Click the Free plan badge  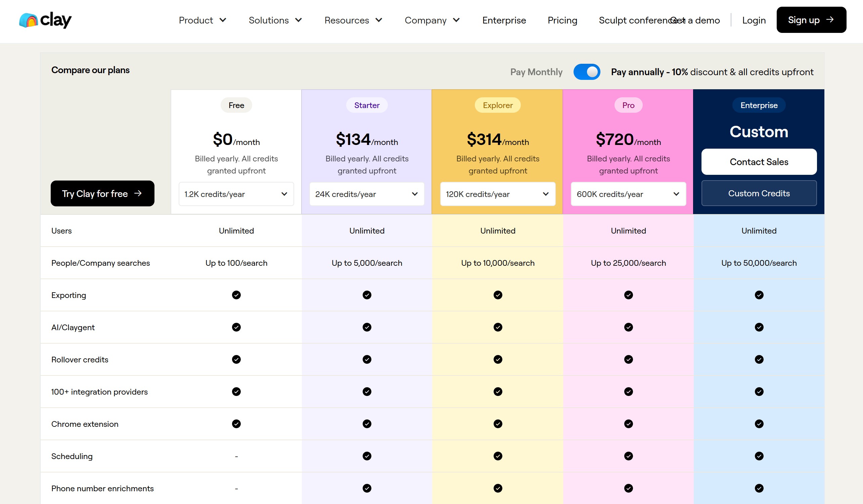(236, 105)
